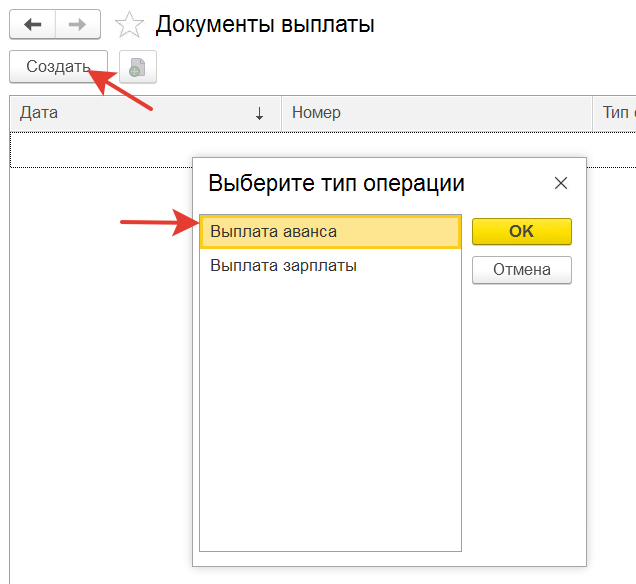This screenshot has height=584, width=636.
Task: Cancel dialog with Отмена button
Action: (522, 270)
